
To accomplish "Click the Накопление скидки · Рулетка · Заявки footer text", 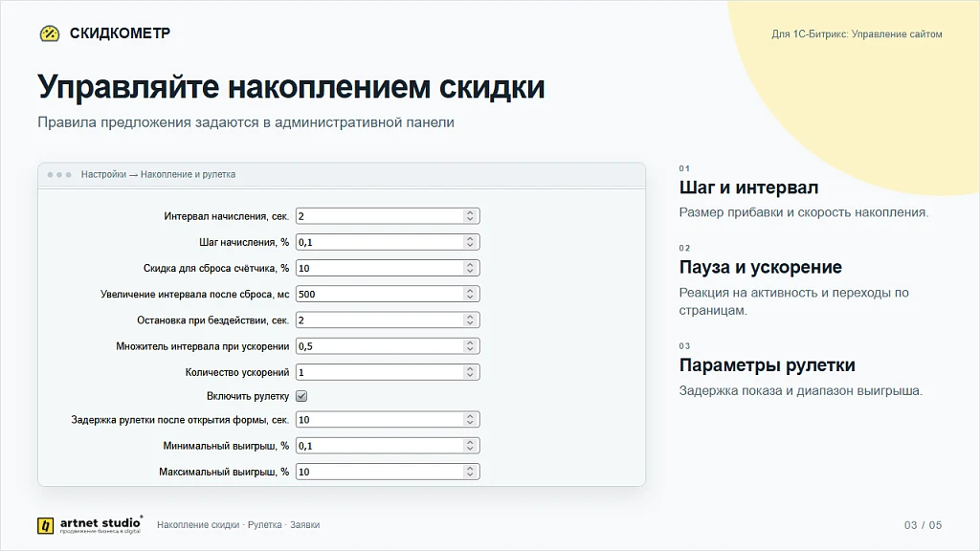I will tap(238, 525).
